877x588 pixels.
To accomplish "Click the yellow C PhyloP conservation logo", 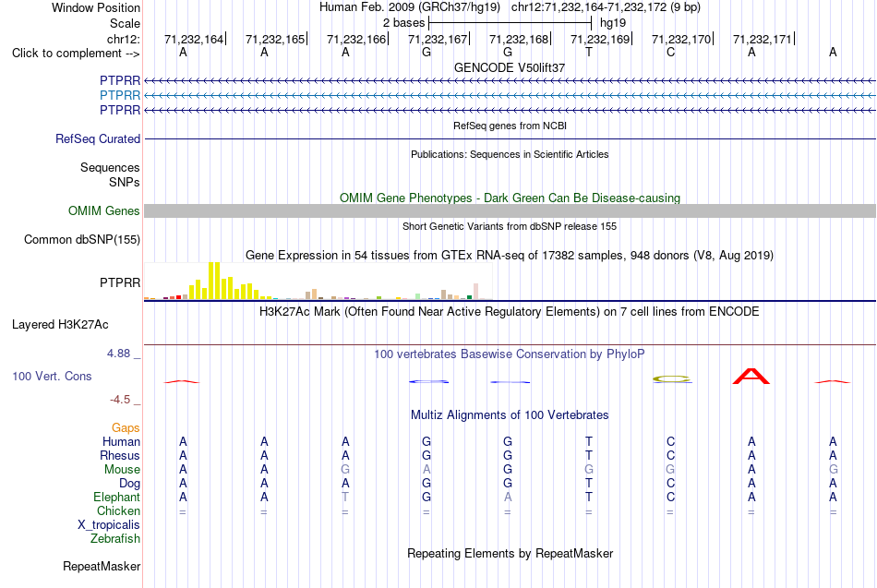I will click(672, 379).
